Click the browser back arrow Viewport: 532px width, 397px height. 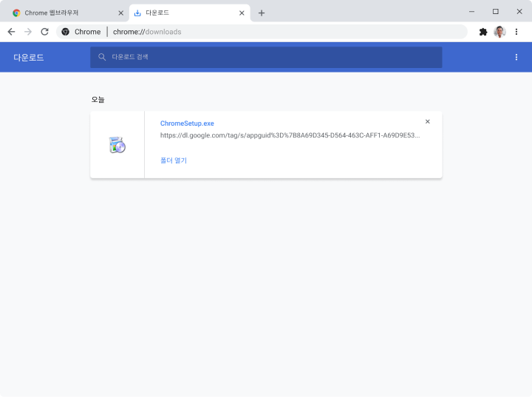tap(11, 32)
